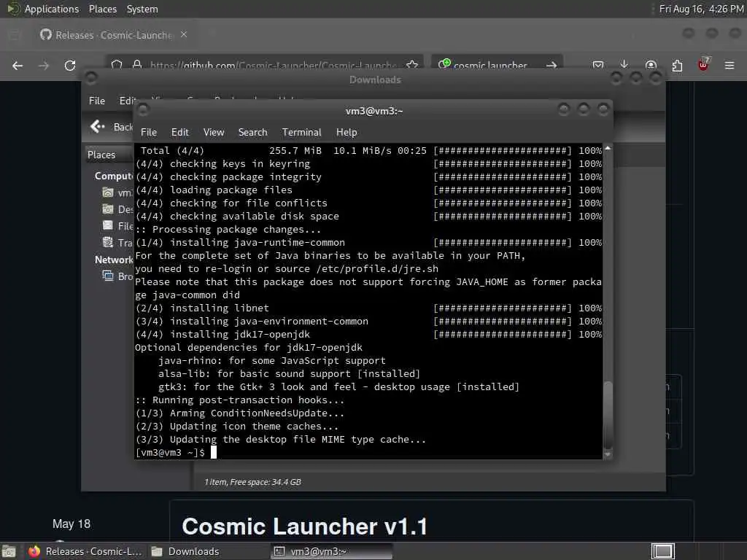Click terminal scrollbar down arrow

coord(608,455)
